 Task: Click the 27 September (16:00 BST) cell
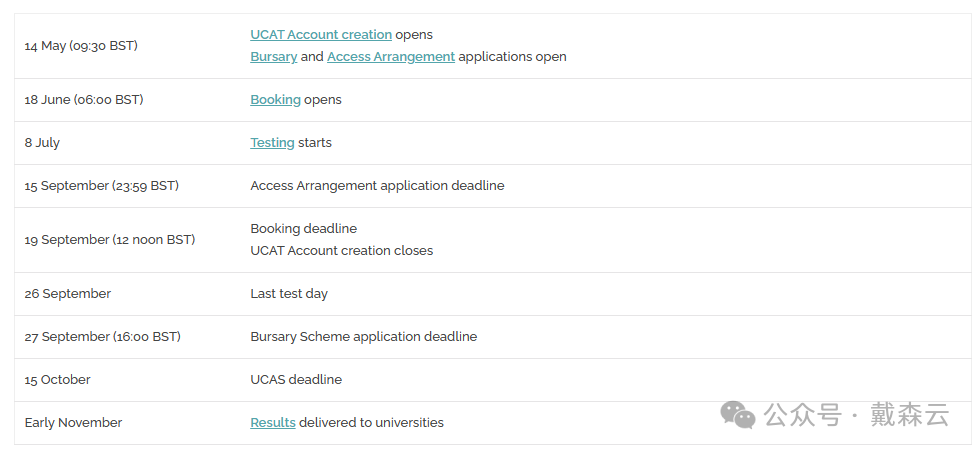(x=102, y=337)
